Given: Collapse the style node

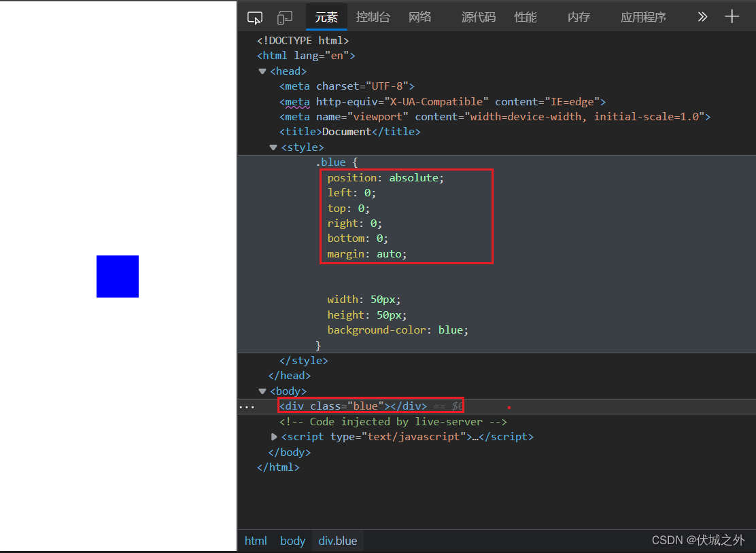Looking at the screenshot, I should [273, 147].
